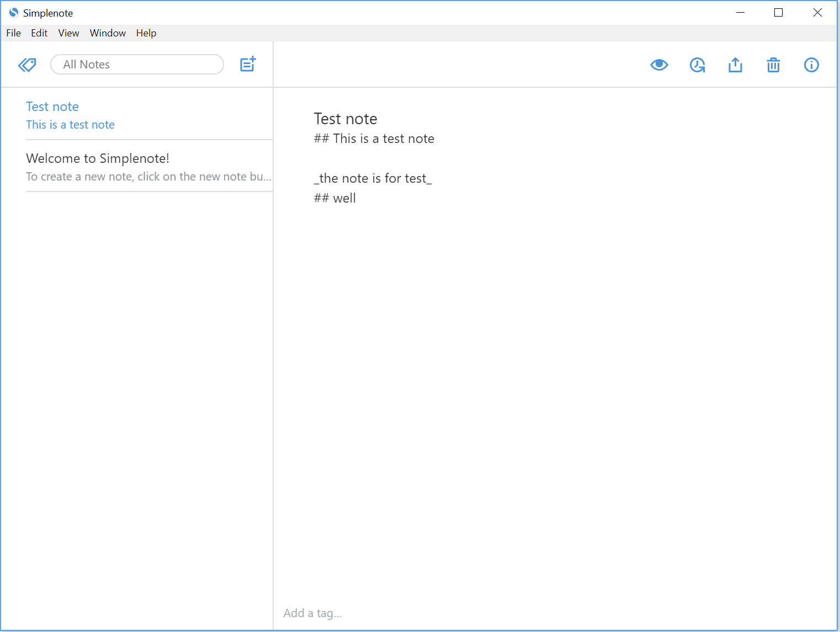Click the '_the note is for test_' line

click(373, 178)
